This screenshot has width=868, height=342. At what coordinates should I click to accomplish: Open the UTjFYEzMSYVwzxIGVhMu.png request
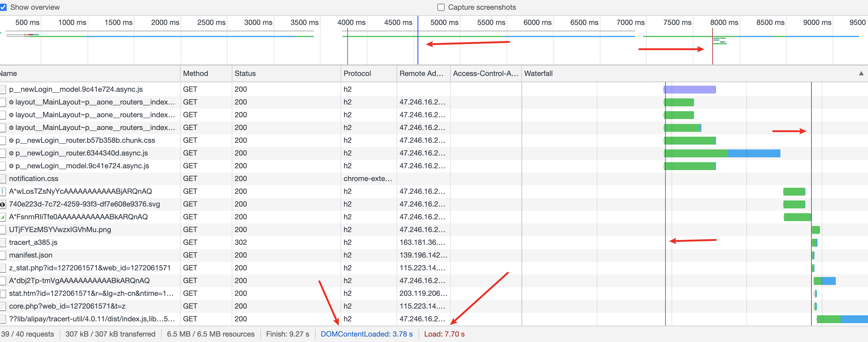60,230
